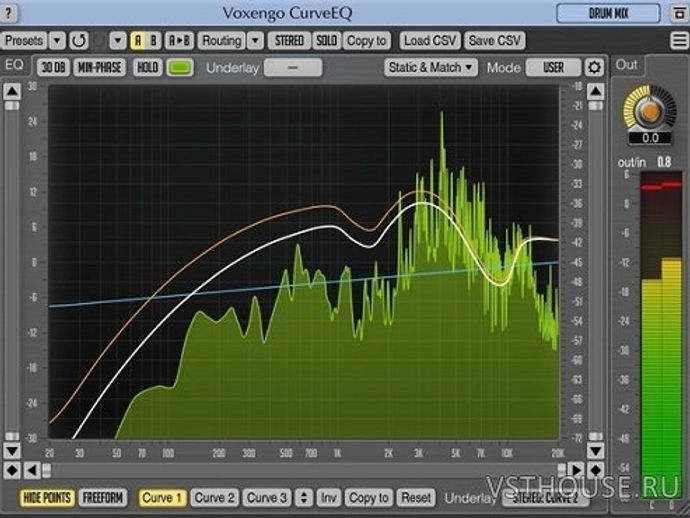Switch to the EQ tab

click(x=14, y=65)
